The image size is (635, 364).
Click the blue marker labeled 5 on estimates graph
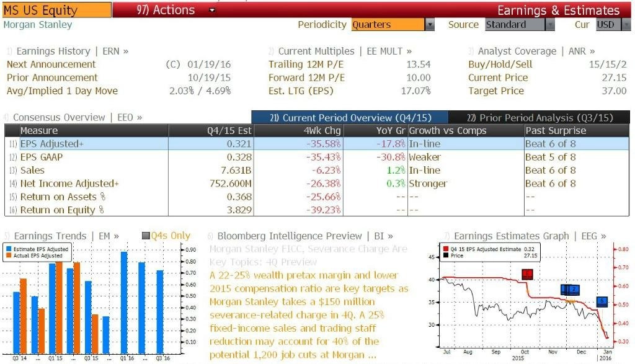pyautogui.click(x=602, y=301)
